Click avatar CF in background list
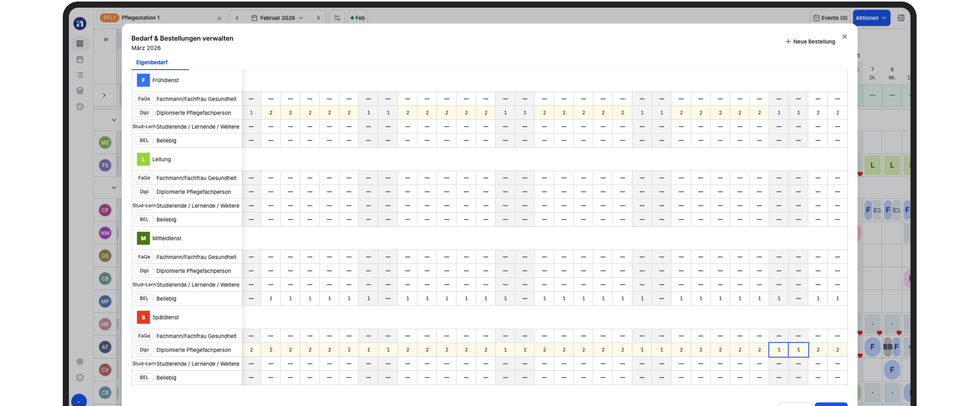This screenshot has width=980, height=406. (x=105, y=210)
